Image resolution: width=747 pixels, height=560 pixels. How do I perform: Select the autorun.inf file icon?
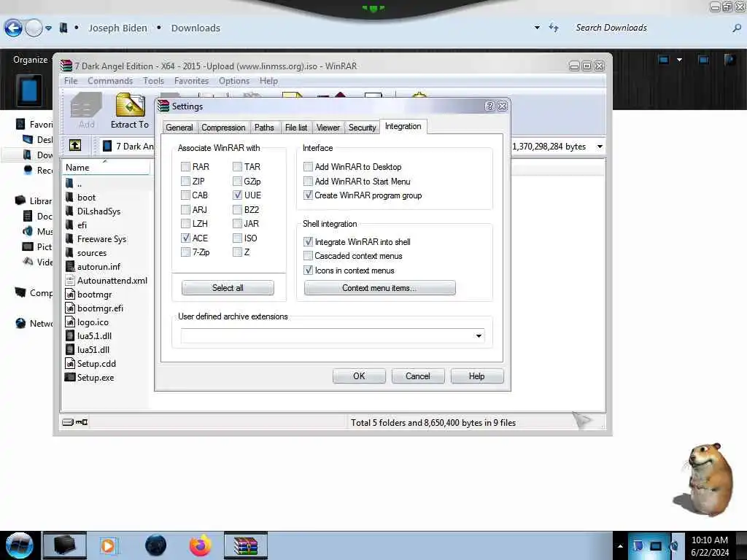pyautogui.click(x=69, y=266)
